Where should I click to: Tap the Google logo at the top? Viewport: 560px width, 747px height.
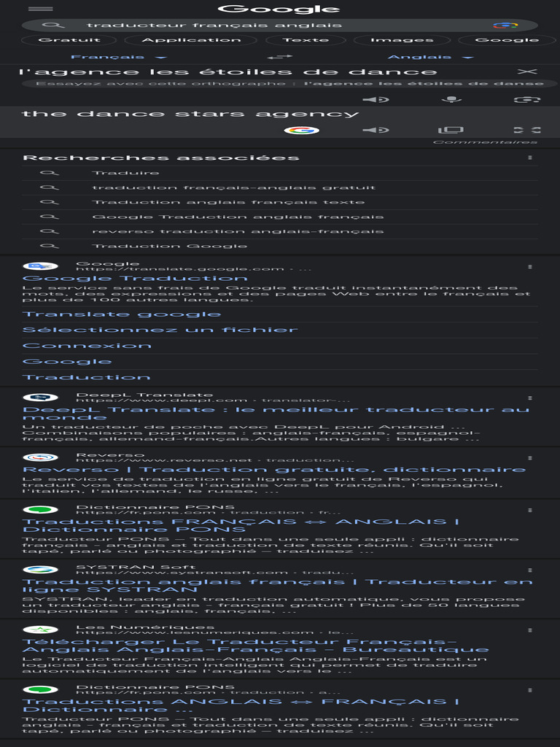point(279,9)
